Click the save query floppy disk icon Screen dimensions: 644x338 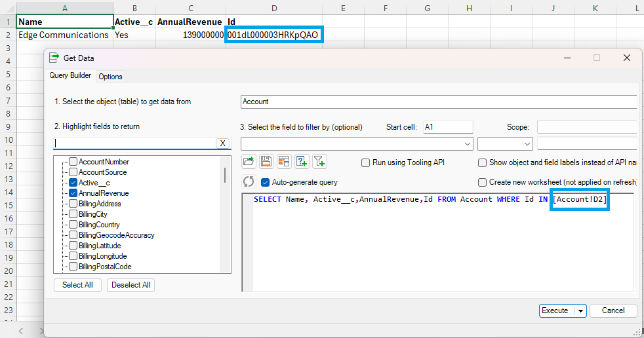tap(266, 162)
